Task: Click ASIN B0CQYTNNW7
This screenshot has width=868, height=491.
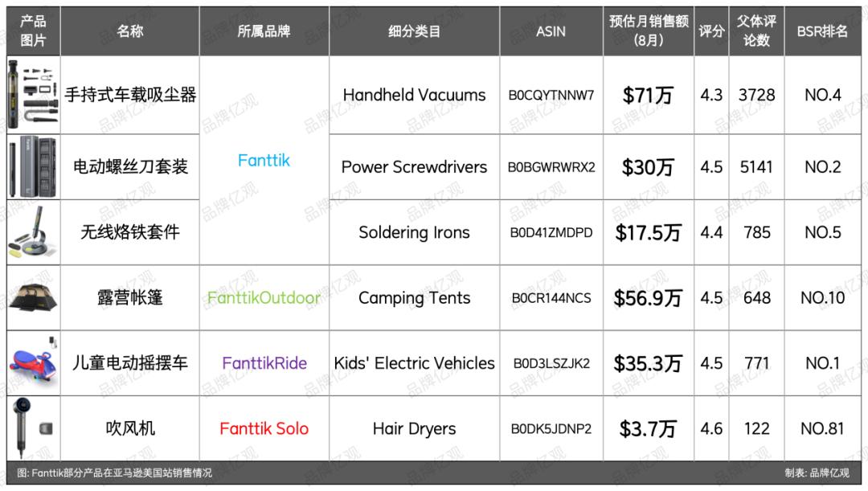Action: (x=551, y=96)
